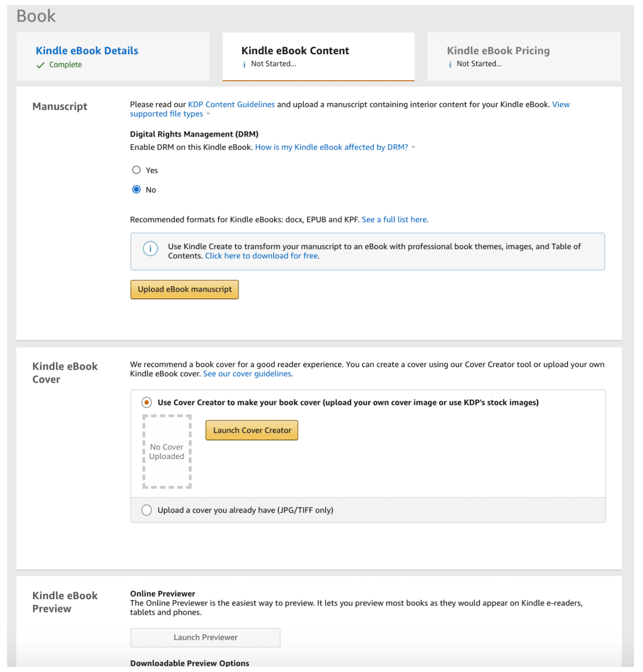Open the KDP Content Guidelines link
Image resolution: width=643 pixels, height=672 pixels.
point(231,104)
